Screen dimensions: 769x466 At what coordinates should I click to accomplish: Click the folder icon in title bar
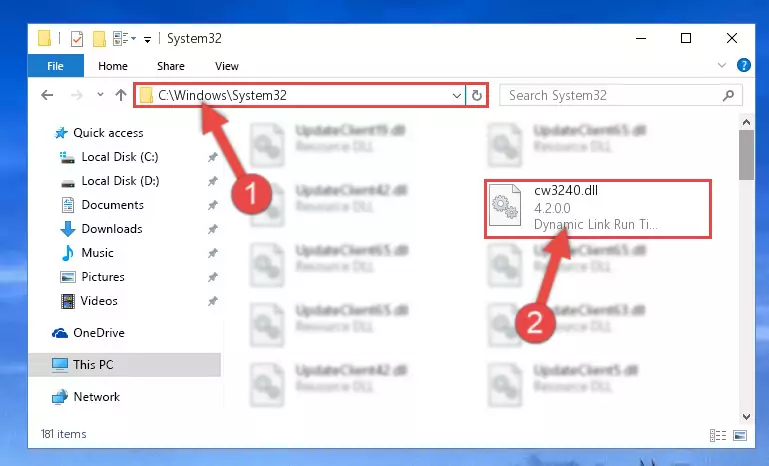click(44, 38)
